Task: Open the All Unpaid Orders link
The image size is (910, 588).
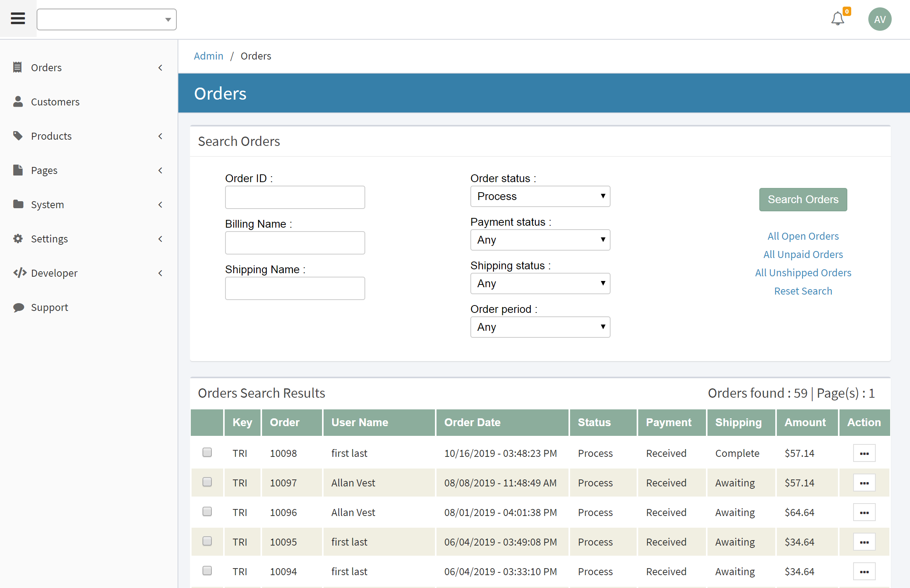Action: pyautogui.click(x=803, y=255)
